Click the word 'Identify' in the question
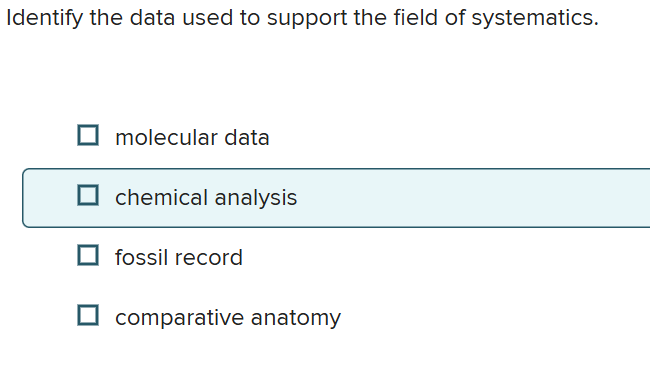Viewport: 650px width, 370px height. (x=44, y=18)
